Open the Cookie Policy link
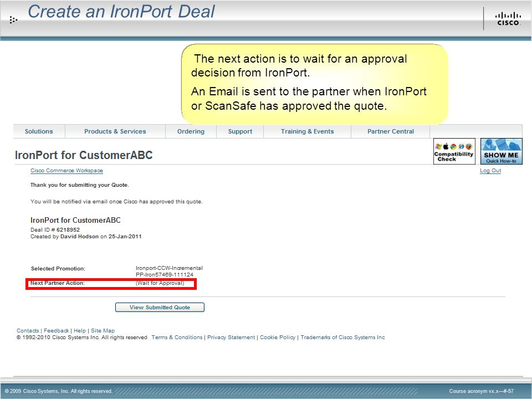This screenshot has width=532, height=399. (x=278, y=337)
